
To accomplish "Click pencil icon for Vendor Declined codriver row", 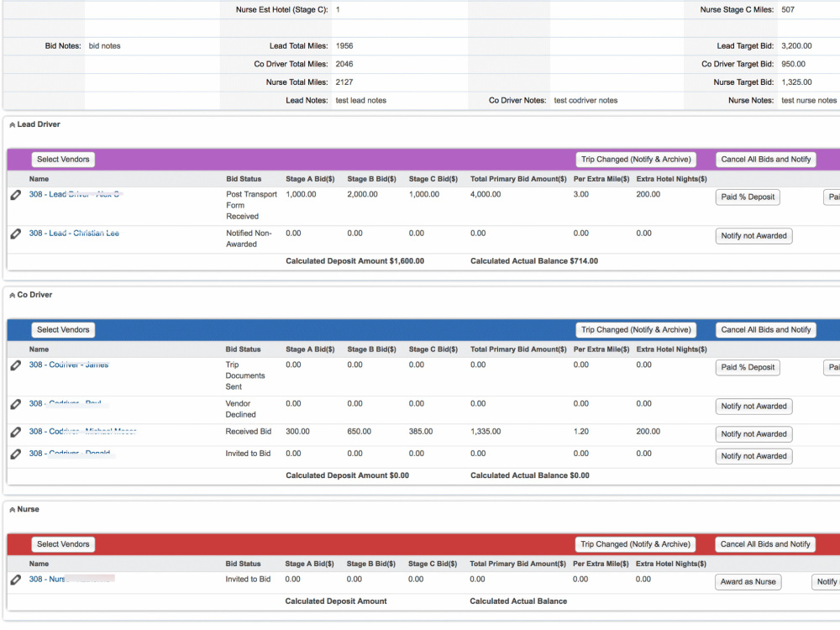I will pos(16,404).
